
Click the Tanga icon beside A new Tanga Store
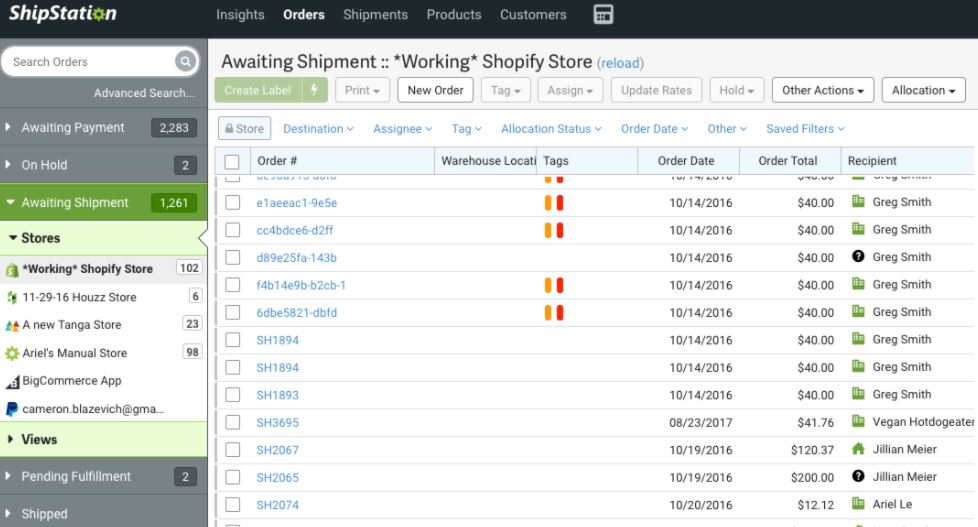tap(12, 326)
